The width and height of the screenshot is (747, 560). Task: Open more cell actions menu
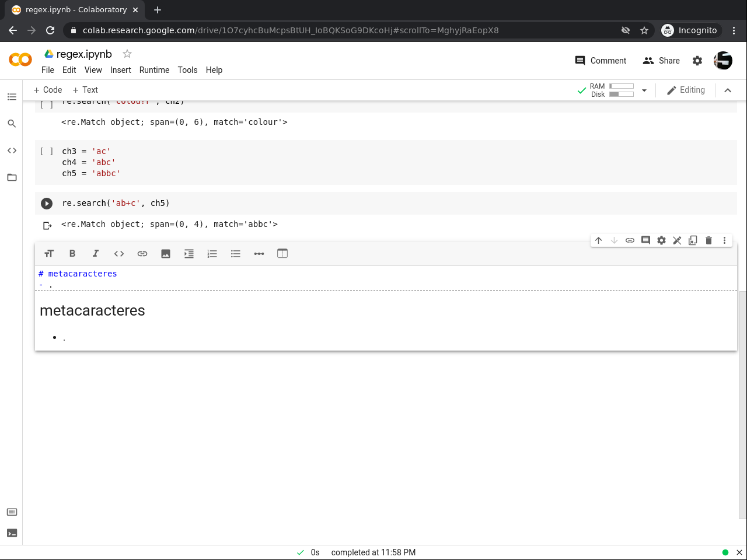pos(725,240)
